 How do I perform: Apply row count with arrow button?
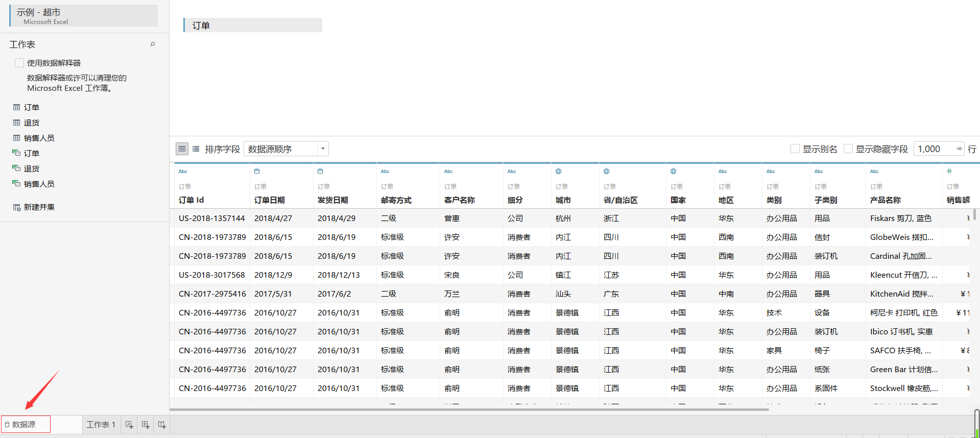tap(959, 149)
